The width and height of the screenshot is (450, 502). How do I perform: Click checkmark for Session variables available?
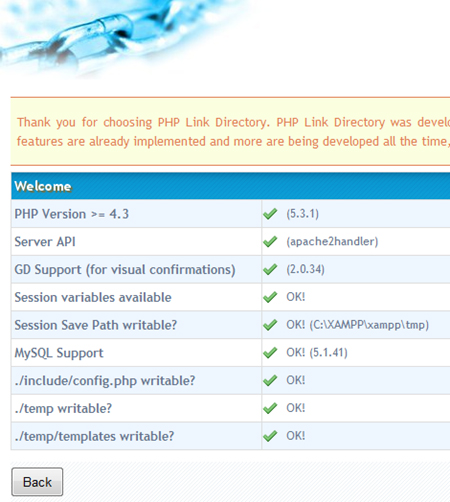tap(270, 297)
